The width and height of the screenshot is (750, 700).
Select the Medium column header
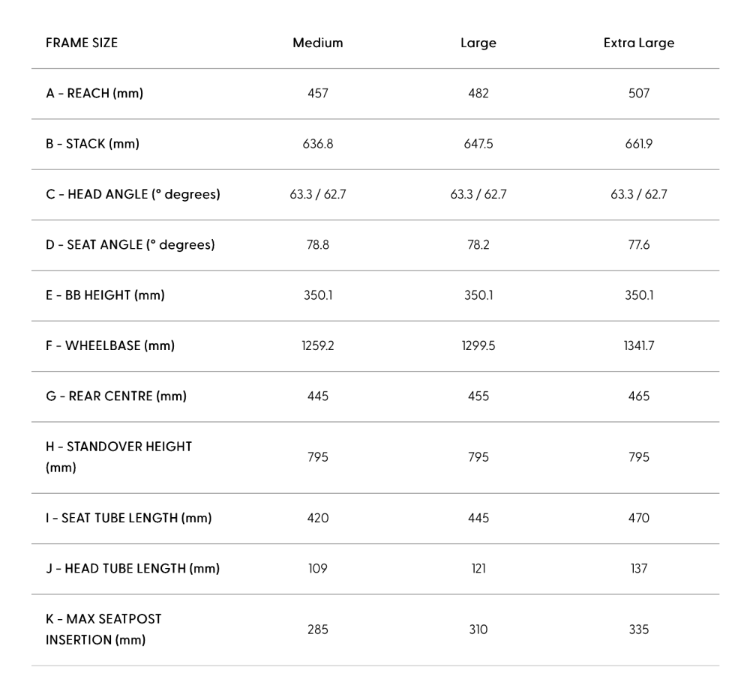coord(317,43)
